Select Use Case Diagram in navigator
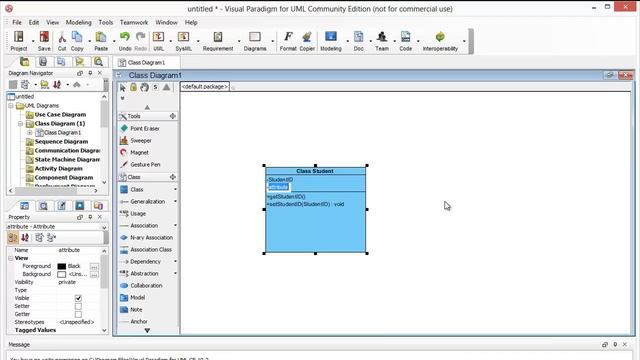 pos(60,115)
